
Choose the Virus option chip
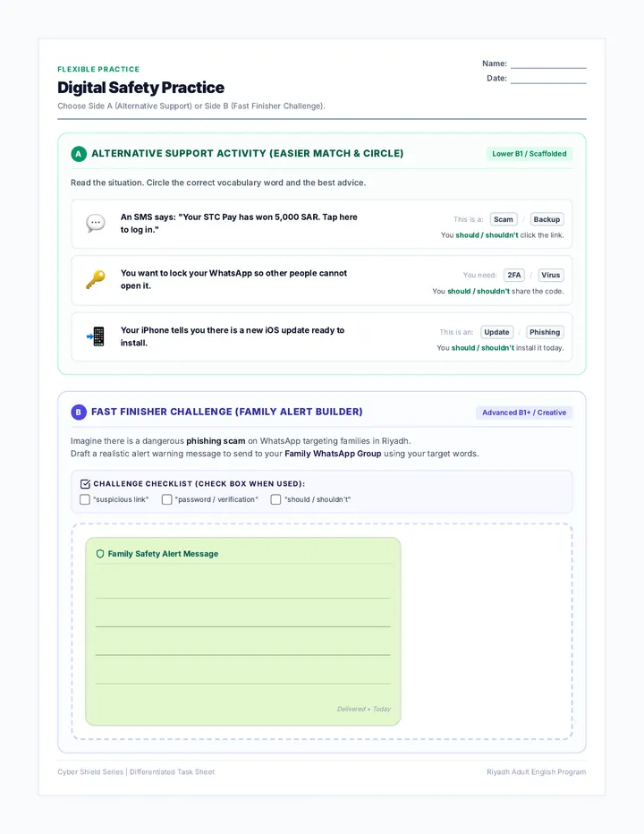tap(550, 275)
